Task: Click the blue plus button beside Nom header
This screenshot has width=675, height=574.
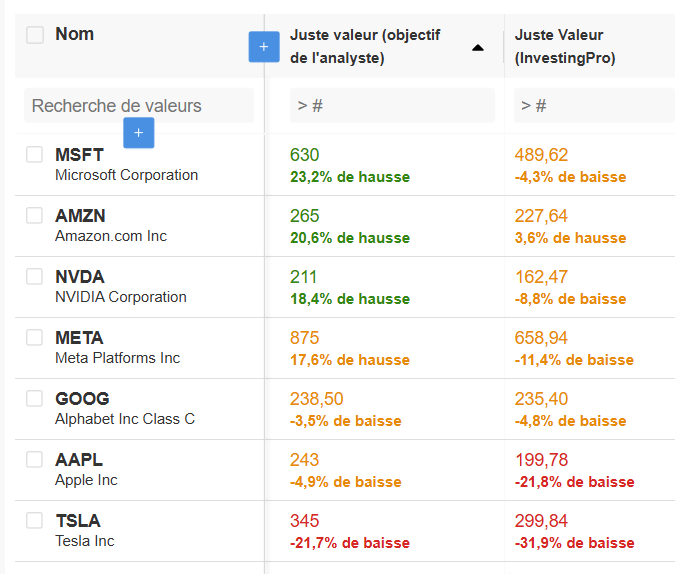Action: [264, 46]
